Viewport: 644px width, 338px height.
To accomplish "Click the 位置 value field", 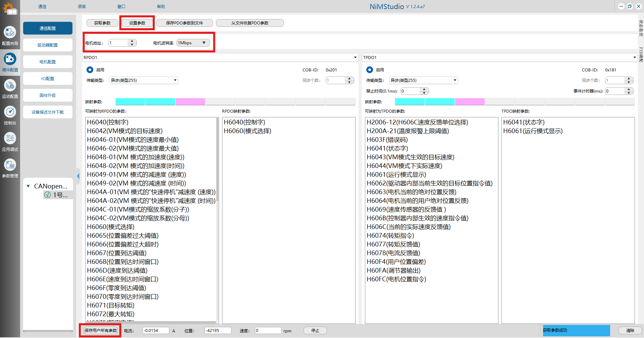I will point(218,331).
